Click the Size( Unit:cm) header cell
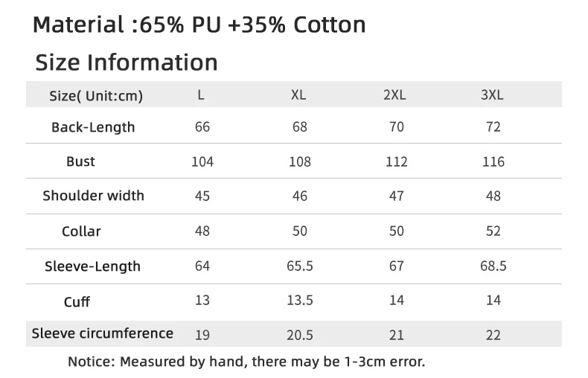The image size is (588, 378). click(96, 96)
